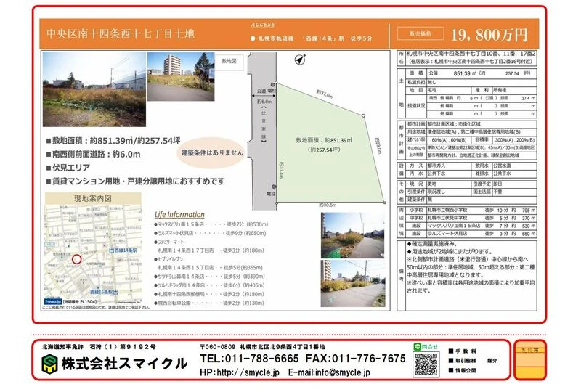Select the title 中央区南十四条西十七丁目土地
This screenshot has width=581, height=392.
click(x=121, y=33)
